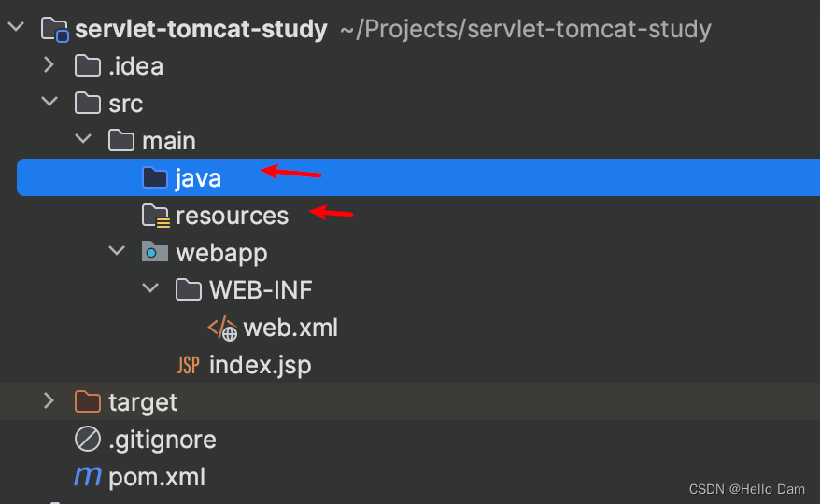Viewport: 820px width, 504px height.
Task: Click the .idea folder icon
Action: click(x=88, y=66)
